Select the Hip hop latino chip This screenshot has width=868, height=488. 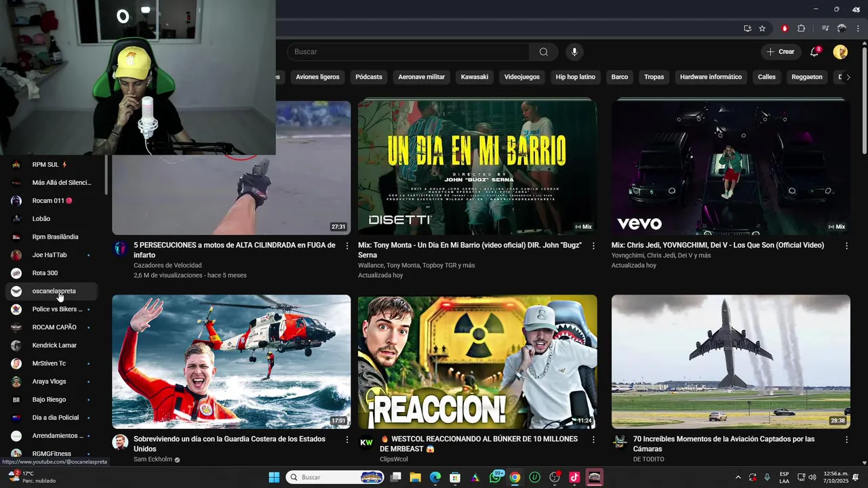[x=575, y=77]
